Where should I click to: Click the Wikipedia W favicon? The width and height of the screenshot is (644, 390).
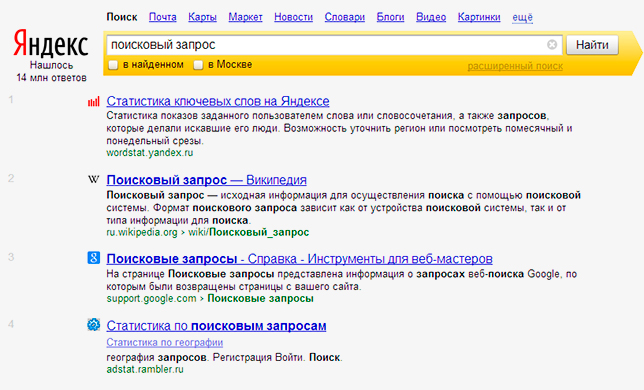[x=94, y=179]
